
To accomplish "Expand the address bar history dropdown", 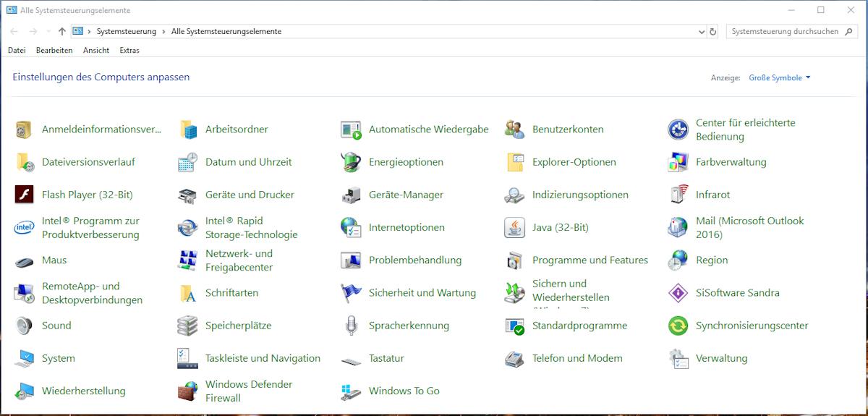I will [x=701, y=32].
